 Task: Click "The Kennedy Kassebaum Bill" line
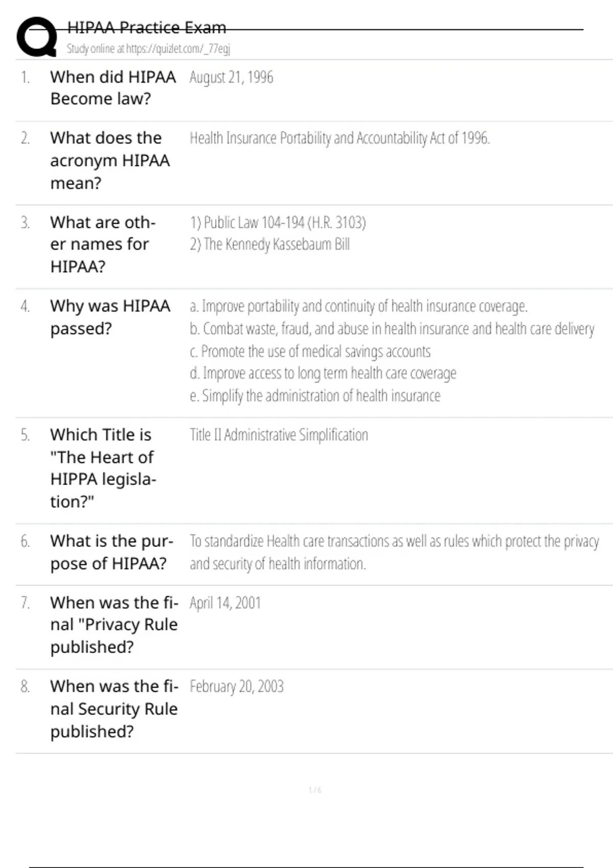click(270, 245)
